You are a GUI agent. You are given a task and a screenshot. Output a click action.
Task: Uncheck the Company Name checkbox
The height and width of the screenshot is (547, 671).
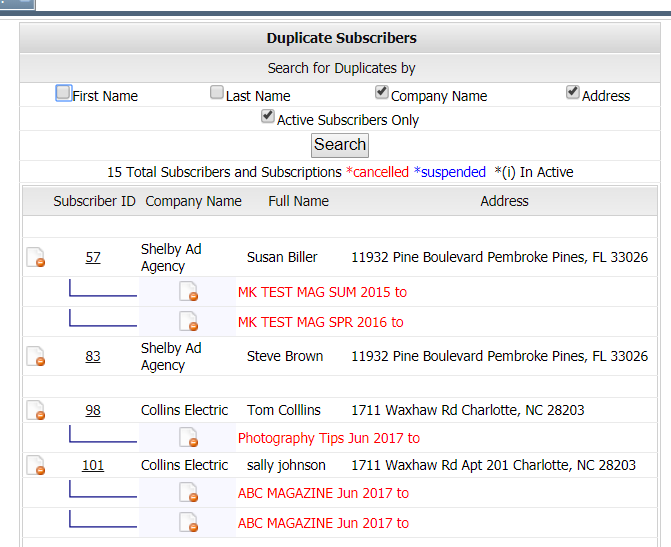coord(382,92)
